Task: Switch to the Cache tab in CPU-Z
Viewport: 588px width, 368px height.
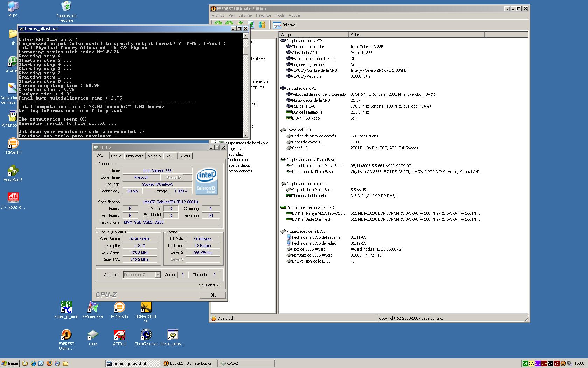Action: coord(117,156)
